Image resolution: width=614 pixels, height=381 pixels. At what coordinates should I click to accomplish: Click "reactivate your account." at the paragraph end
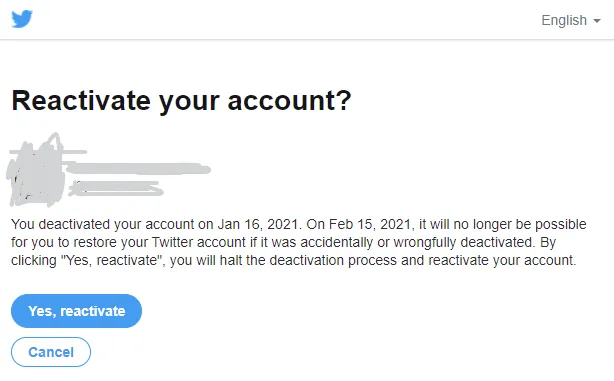(502, 260)
